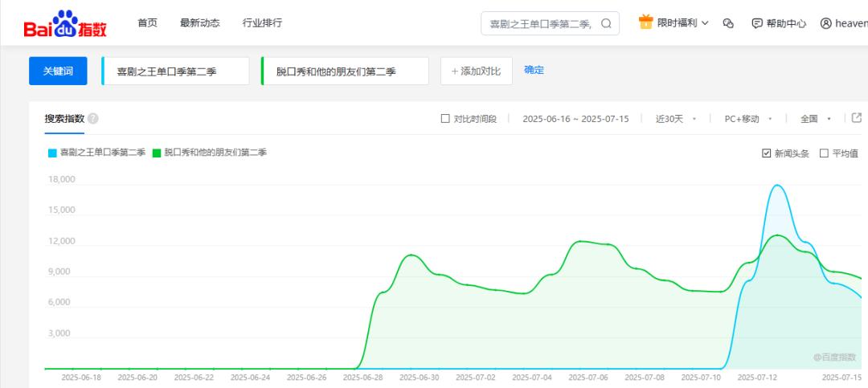868x388 pixels.
Task: Toggle green legend 脱口秀和他的朋友们第二季
Action: [x=209, y=153]
